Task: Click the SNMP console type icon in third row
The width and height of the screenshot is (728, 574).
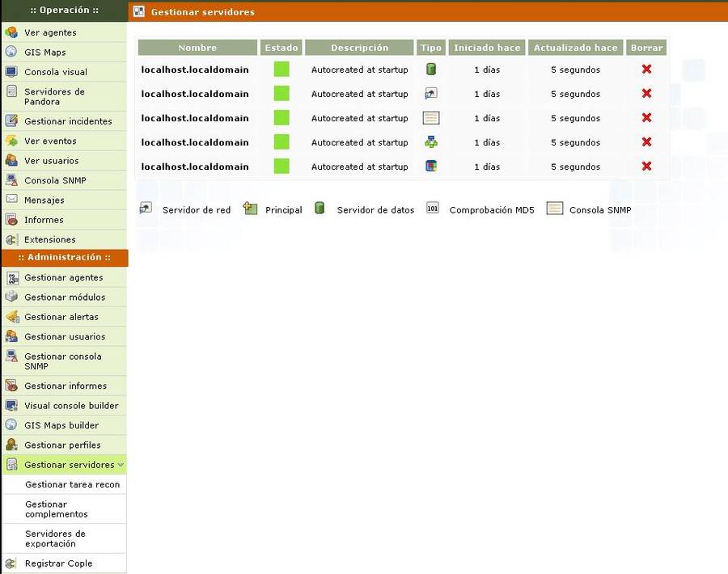Action: click(431, 118)
